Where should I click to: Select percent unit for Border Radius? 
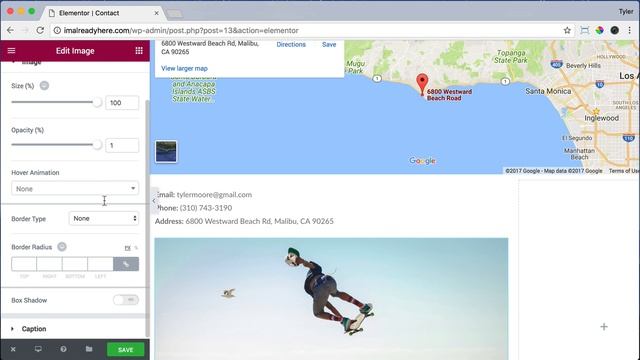click(136, 248)
